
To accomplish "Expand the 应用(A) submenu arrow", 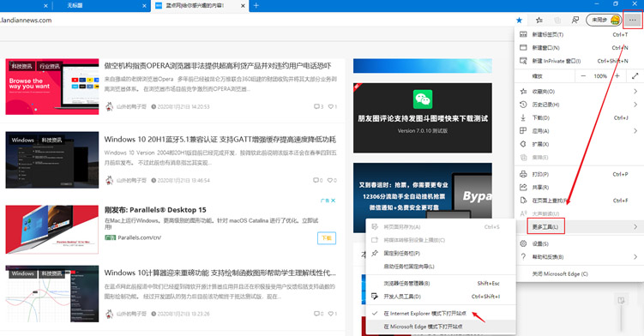I will click(635, 131).
